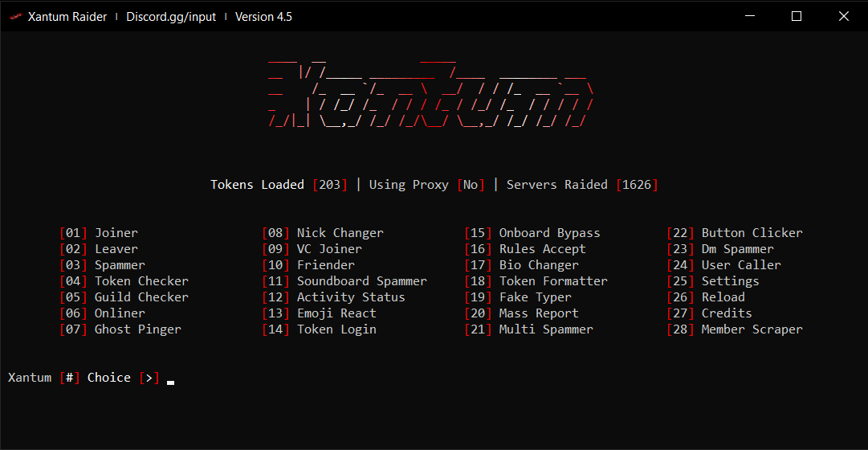Click the 'Servers Raided [1626]' status text
This screenshot has width=868, height=450.
(x=582, y=185)
